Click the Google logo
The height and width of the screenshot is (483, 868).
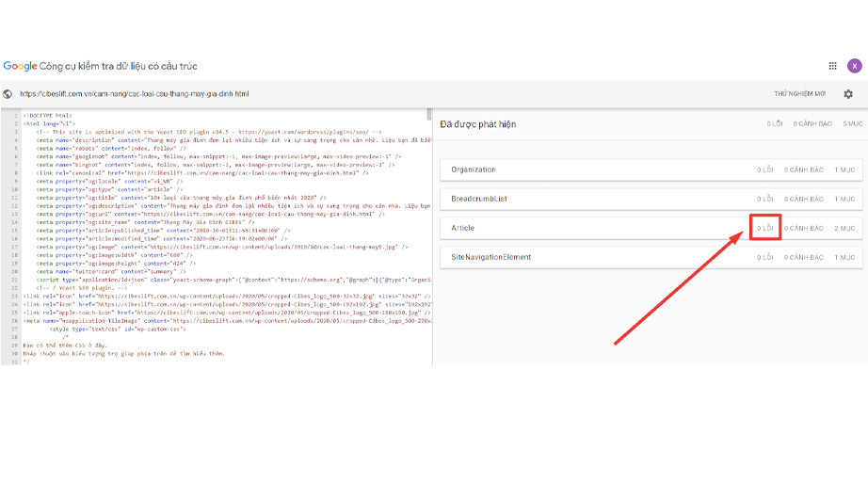coord(19,66)
